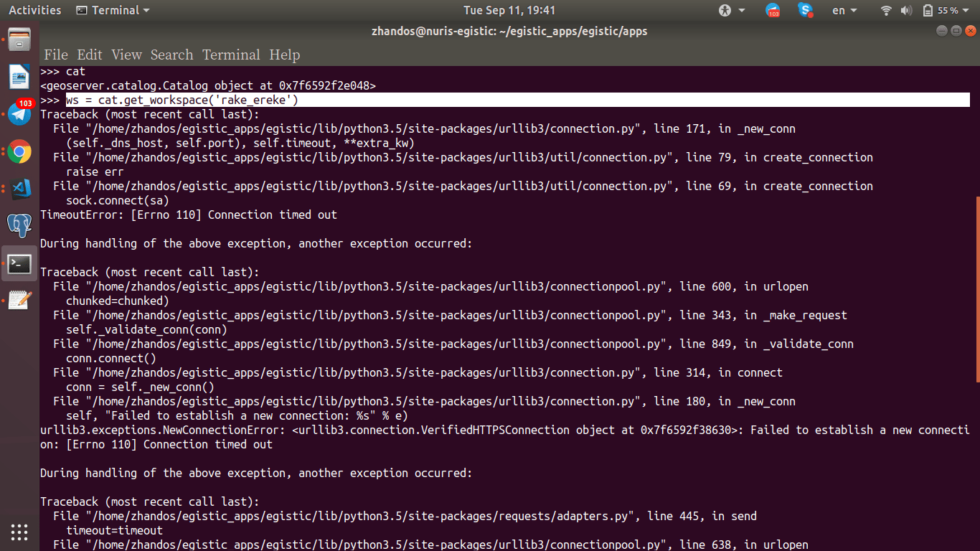Click the (self._dns_host, self.port) line
Viewport: 980px width, 551px height.
click(240, 143)
